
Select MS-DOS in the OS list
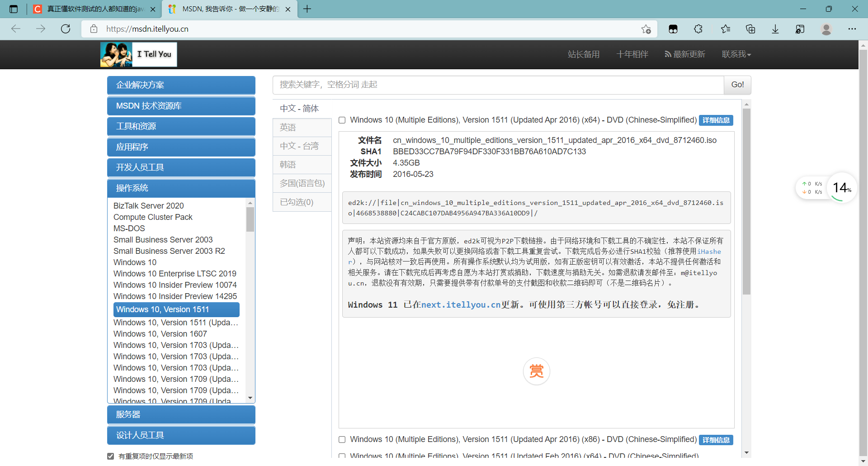point(129,228)
